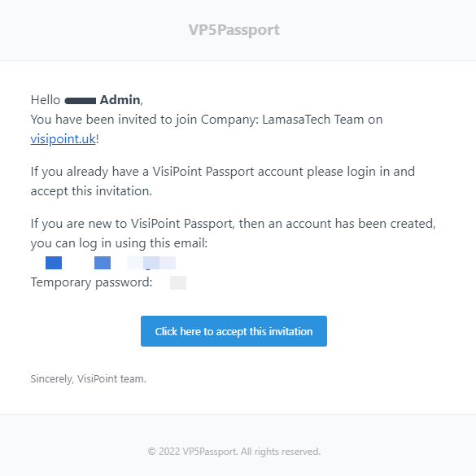Select the LamasaTech Team company name
The image size is (476, 476).
(x=313, y=120)
